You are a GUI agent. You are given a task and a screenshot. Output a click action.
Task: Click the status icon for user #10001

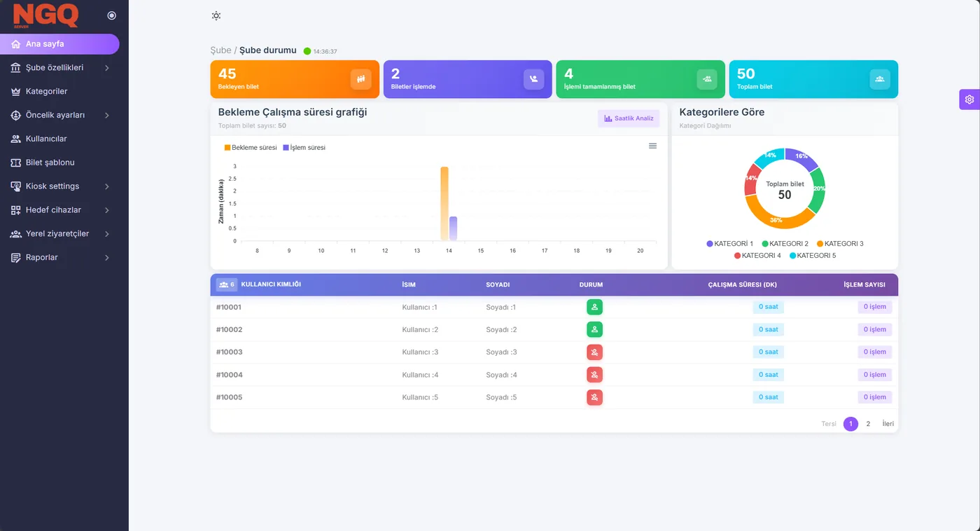coord(594,307)
